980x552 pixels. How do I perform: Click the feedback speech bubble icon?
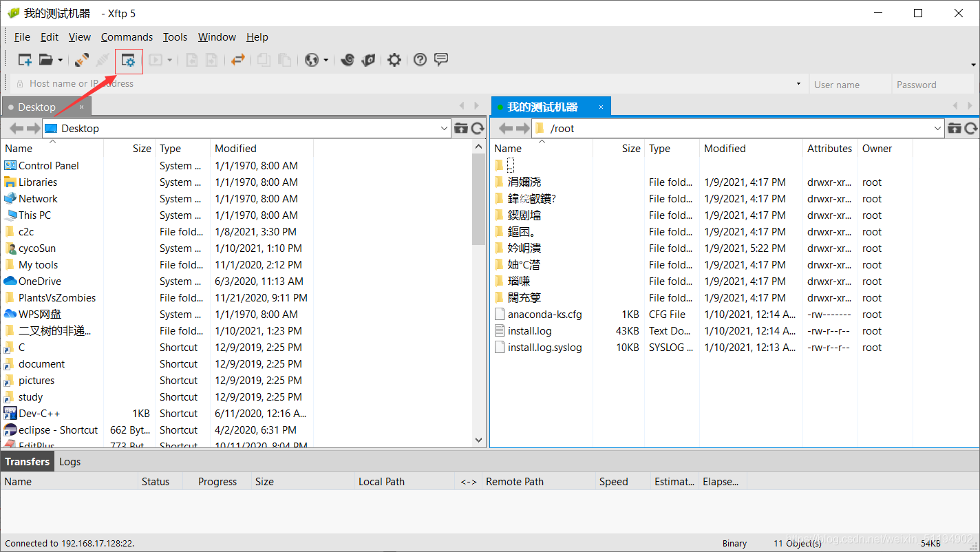[441, 60]
